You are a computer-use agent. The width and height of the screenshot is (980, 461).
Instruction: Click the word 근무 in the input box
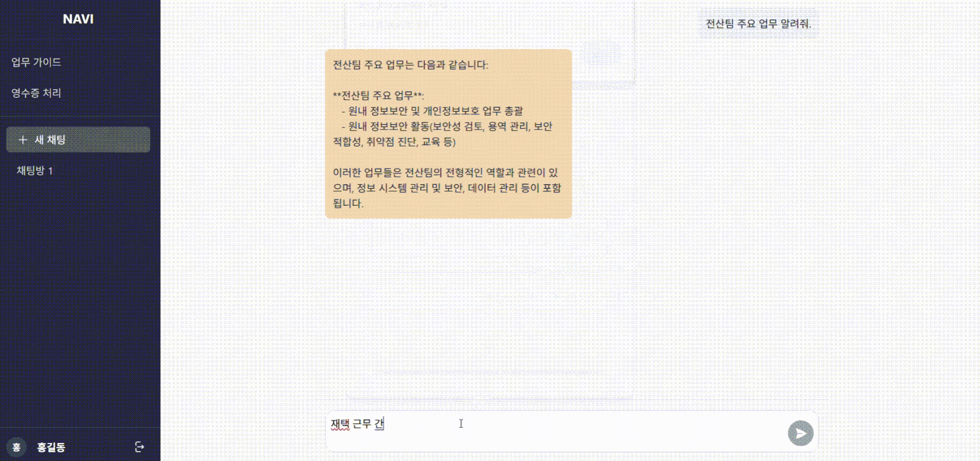[362, 424]
